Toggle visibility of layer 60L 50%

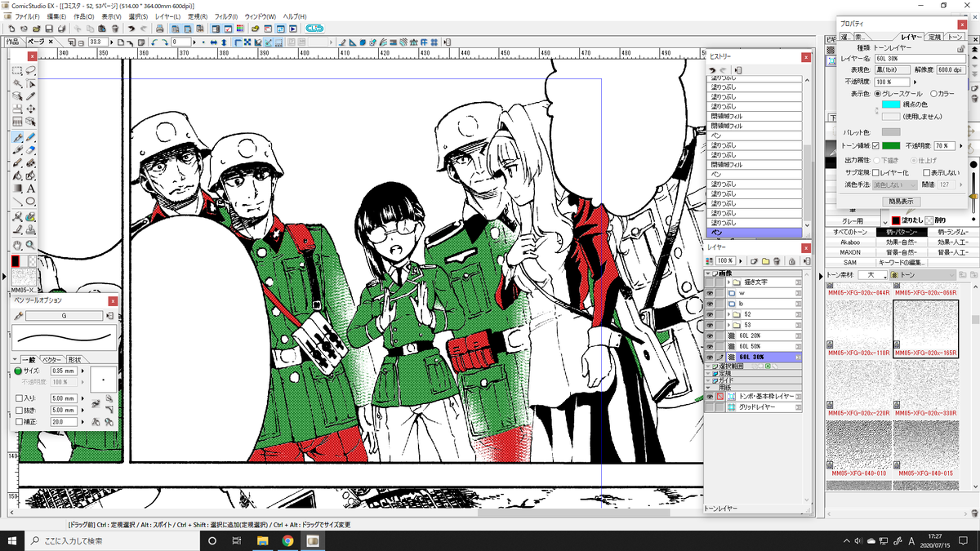click(x=710, y=346)
